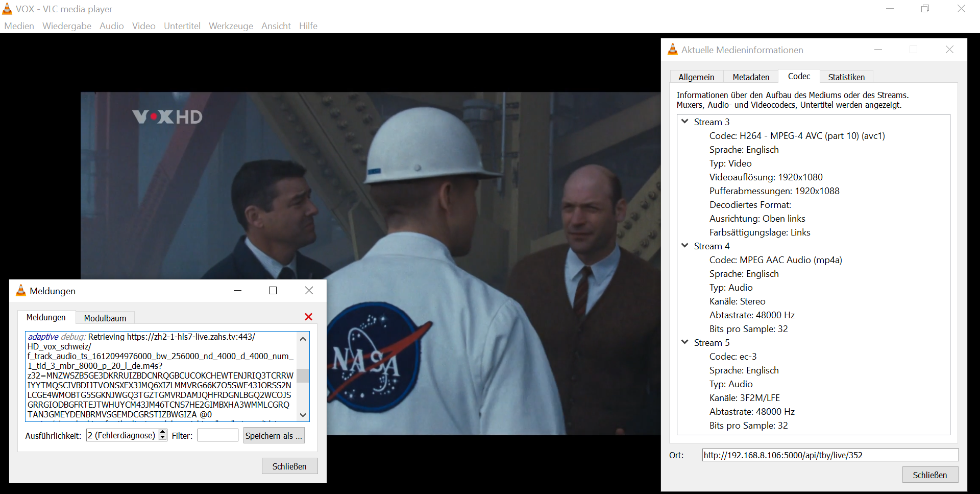Image resolution: width=980 pixels, height=494 pixels.
Task: Select Stream 3 tree row
Action: [712, 122]
